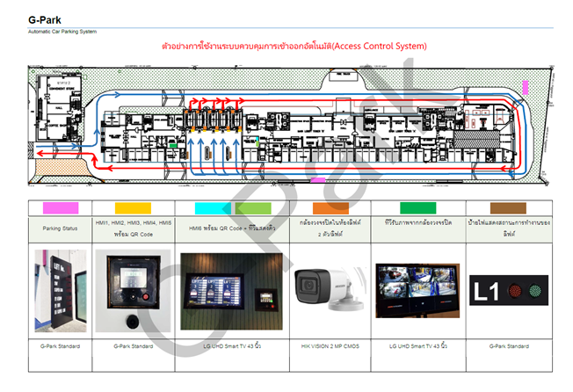
Task: Click the HIK VISION 2 MP CMOS label
Action: (327, 346)
